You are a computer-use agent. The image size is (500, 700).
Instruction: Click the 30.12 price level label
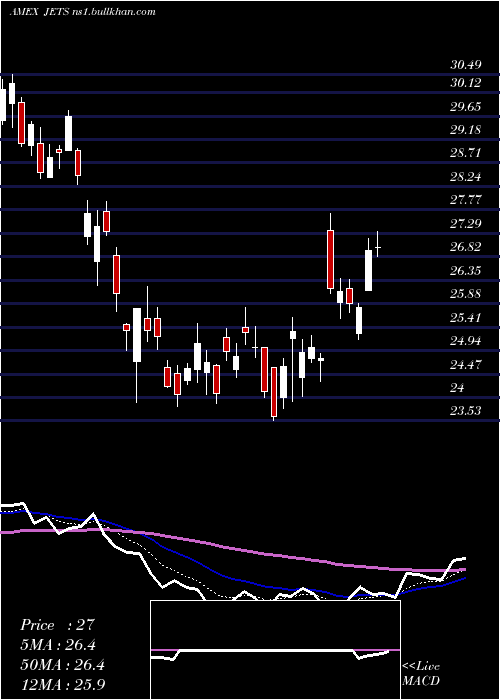coord(466,83)
